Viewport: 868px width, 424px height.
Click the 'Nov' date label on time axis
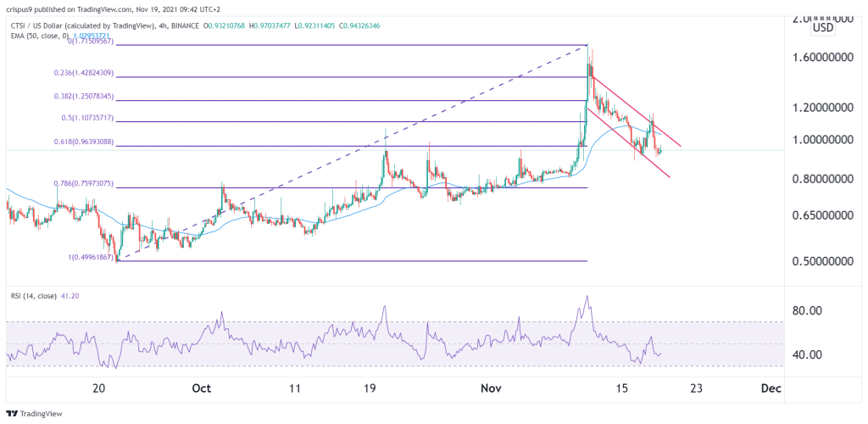(492, 388)
